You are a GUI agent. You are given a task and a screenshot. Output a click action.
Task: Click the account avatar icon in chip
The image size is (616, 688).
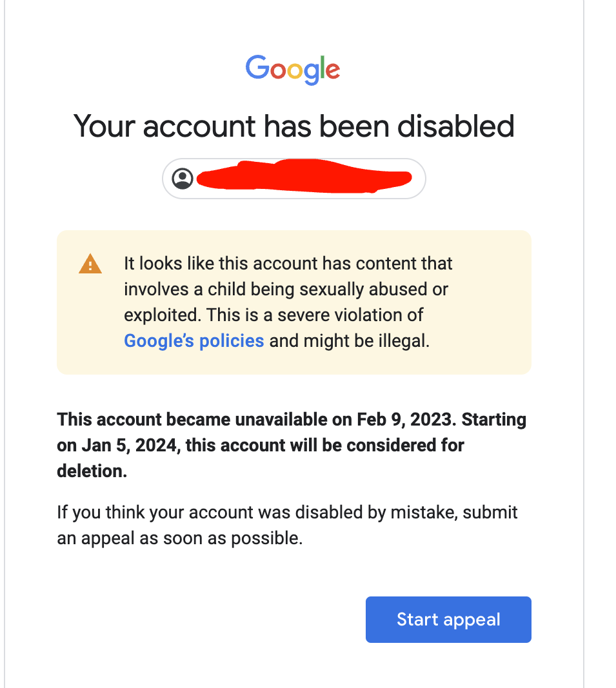[x=183, y=179]
